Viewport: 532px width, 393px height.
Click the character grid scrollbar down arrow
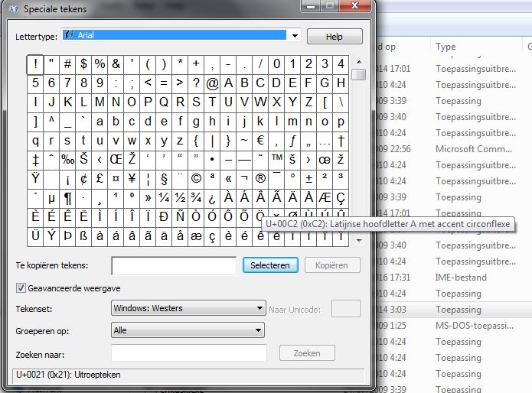[358, 240]
